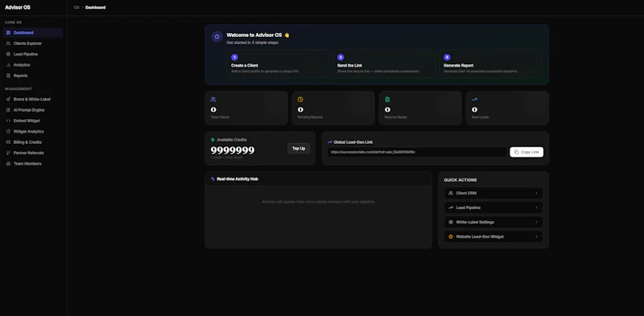Click the Pending Reports label
The width and height of the screenshot is (644, 316).
tap(310, 117)
